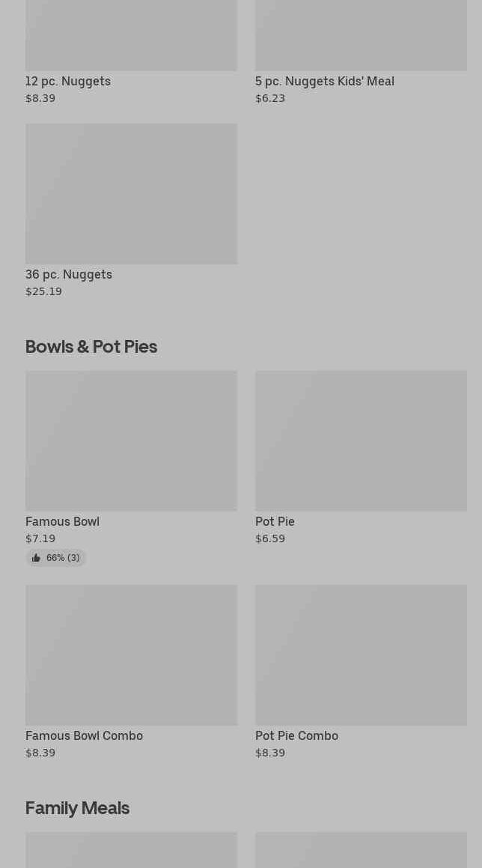Select the Pot Pie Combo title

[296, 735]
